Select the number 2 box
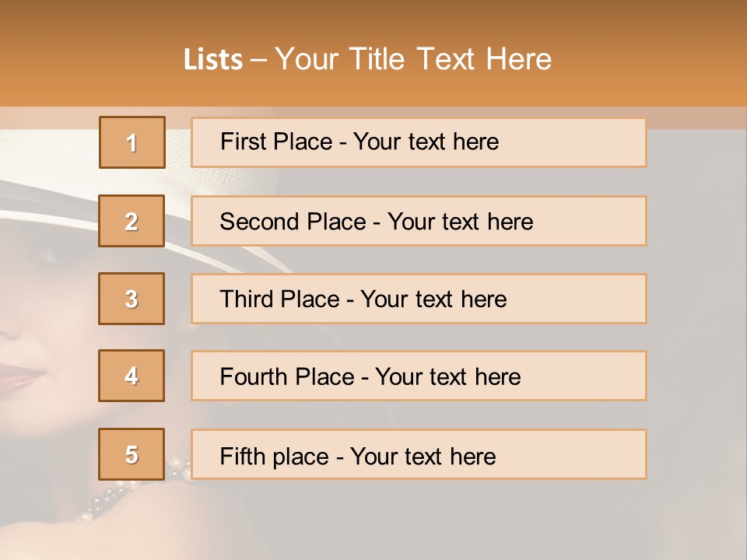Image resolution: width=747 pixels, height=560 pixels. (x=132, y=221)
